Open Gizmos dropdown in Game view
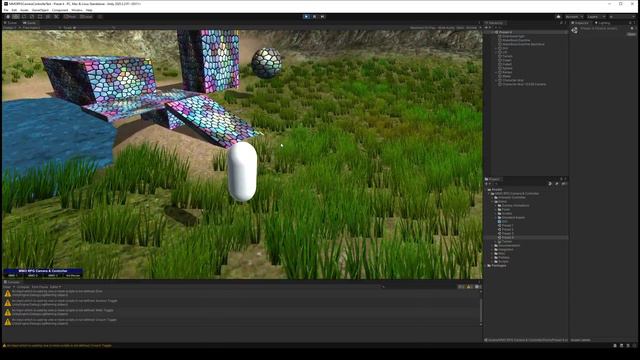 [x=472, y=28]
